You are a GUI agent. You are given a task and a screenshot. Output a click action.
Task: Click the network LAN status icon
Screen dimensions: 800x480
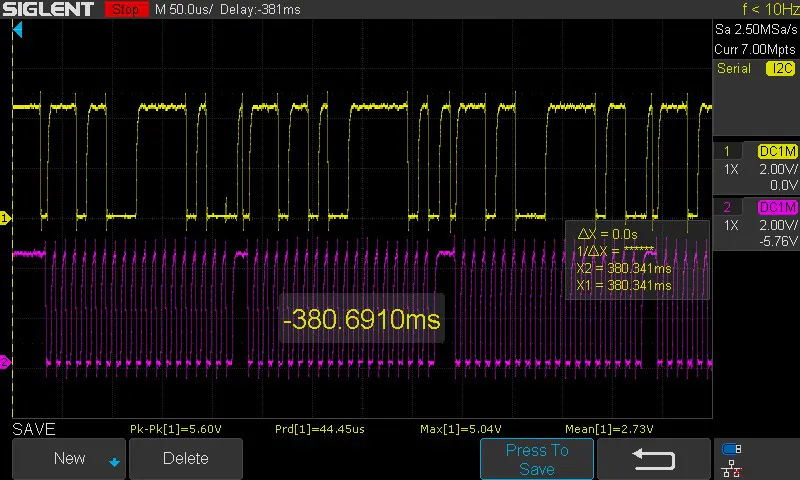coord(732,468)
